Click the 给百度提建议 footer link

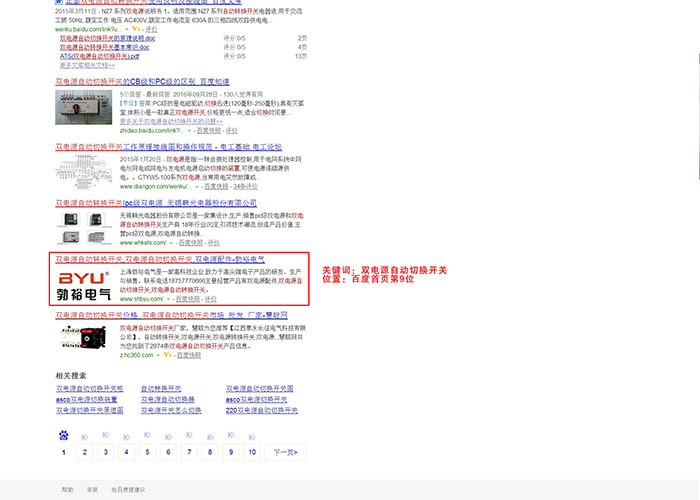pyautogui.click(x=128, y=490)
